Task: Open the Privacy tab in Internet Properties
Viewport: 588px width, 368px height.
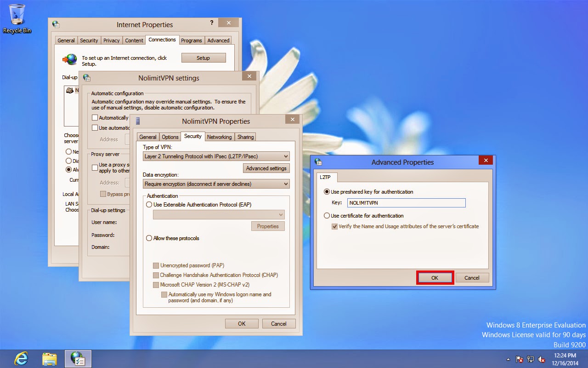Action: 112,40
